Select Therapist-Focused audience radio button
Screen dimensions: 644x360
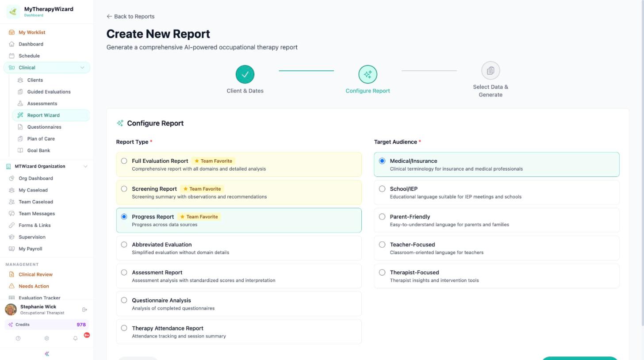tap(382, 272)
